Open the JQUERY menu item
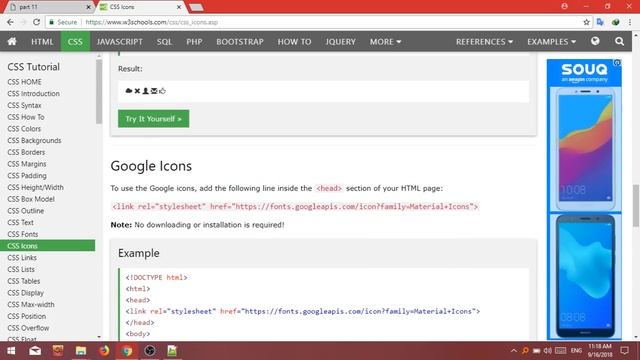 [340, 42]
